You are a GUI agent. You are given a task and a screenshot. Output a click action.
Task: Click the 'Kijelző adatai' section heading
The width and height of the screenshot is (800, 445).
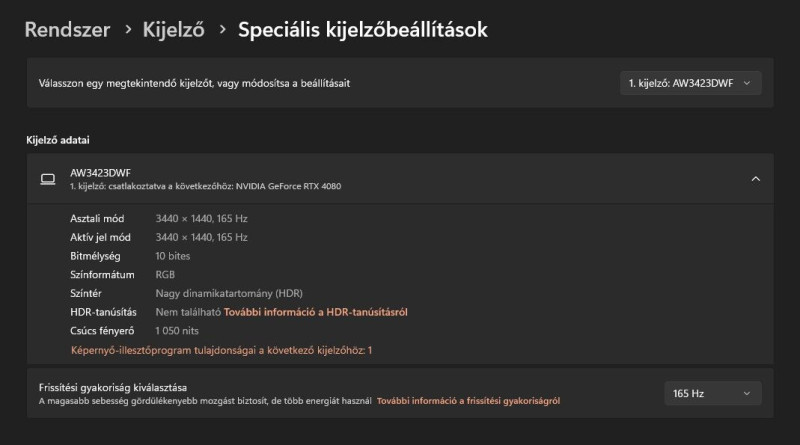tap(58, 140)
